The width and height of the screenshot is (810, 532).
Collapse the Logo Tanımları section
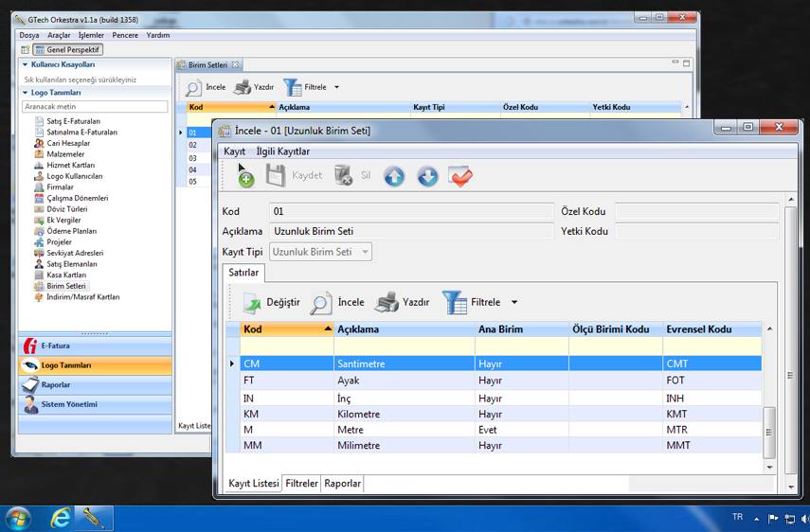pyautogui.click(x=26, y=93)
